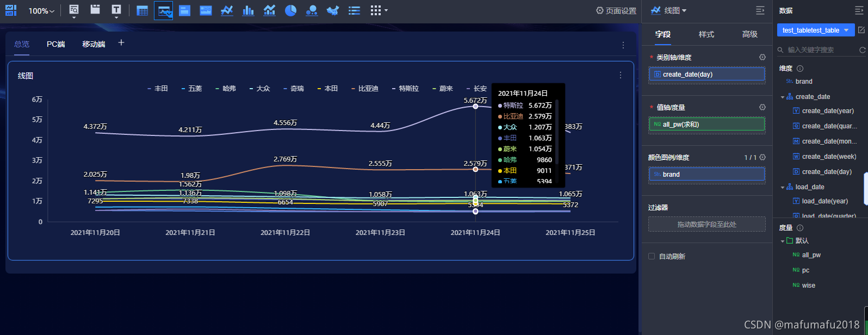Viewport: 868px width, 335px height.
Task: Open the 线图 chart card options menu
Action: point(621,75)
